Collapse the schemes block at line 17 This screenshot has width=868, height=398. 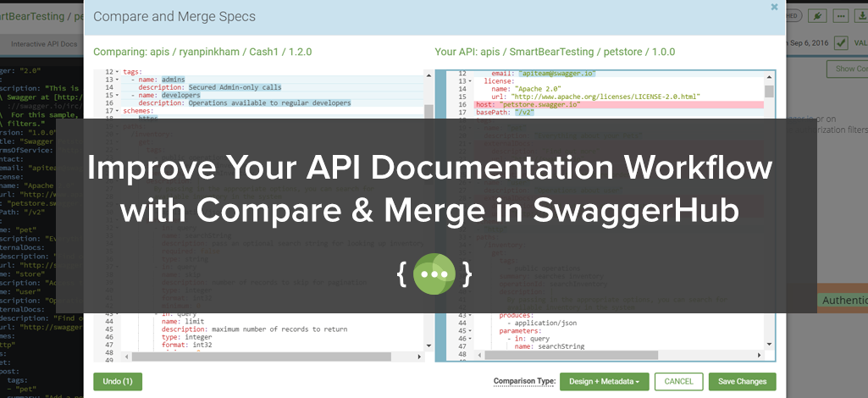pos(118,111)
